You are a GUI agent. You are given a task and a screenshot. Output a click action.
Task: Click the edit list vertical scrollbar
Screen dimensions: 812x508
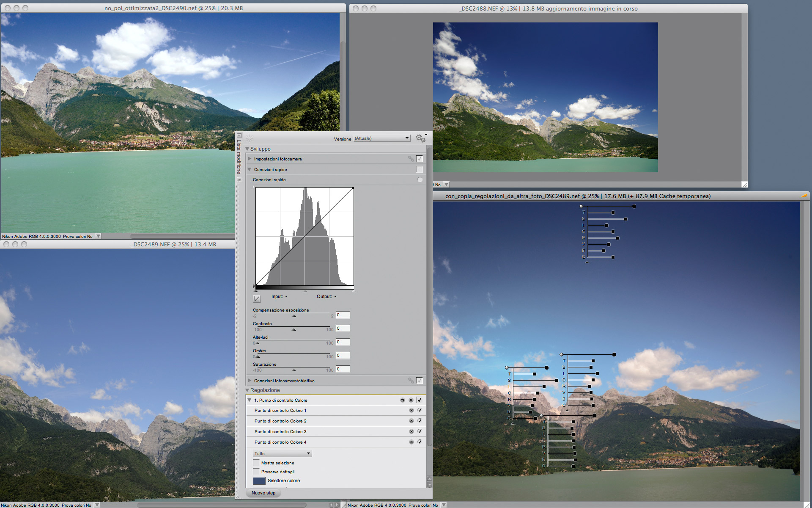[429, 296]
